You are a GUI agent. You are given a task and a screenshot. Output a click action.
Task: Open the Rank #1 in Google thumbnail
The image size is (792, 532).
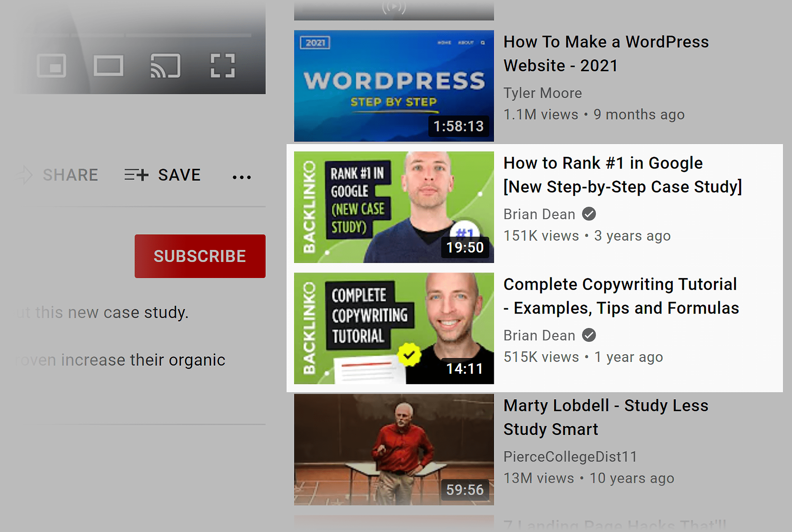(394, 207)
